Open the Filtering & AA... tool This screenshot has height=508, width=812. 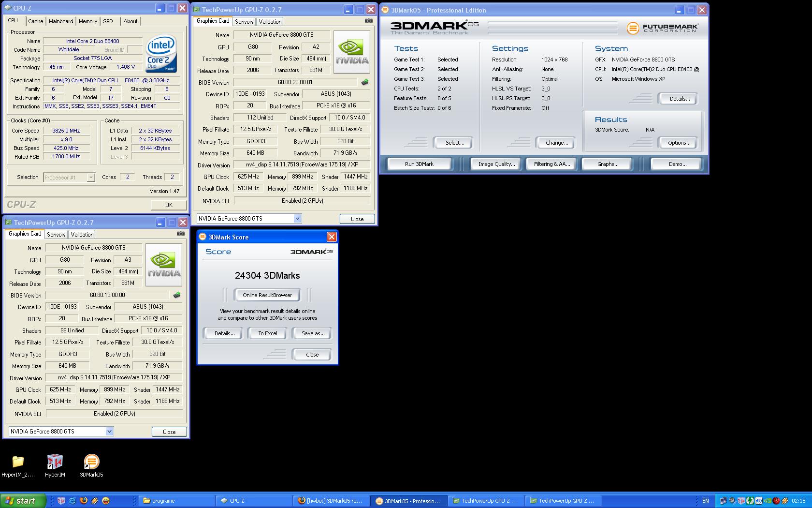point(552,164)
